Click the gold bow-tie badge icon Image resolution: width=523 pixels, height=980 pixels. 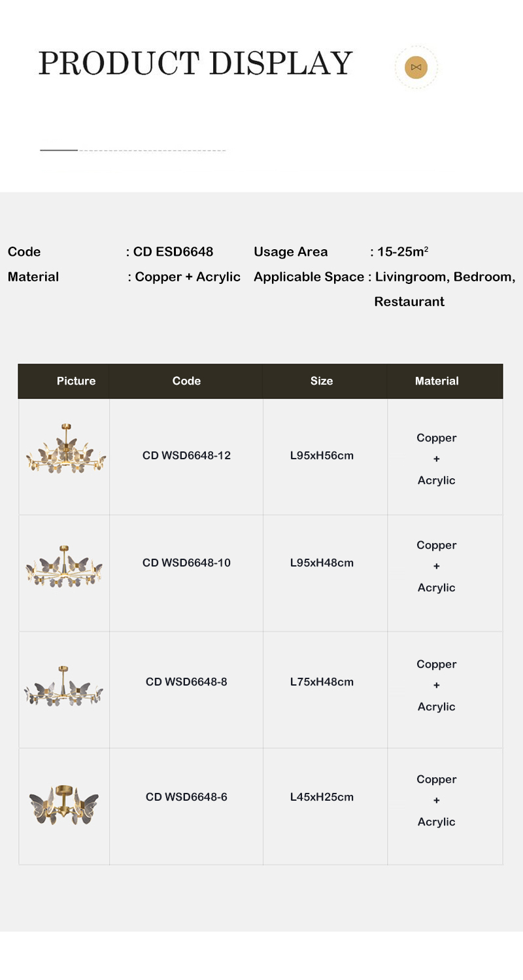point(416,67)
